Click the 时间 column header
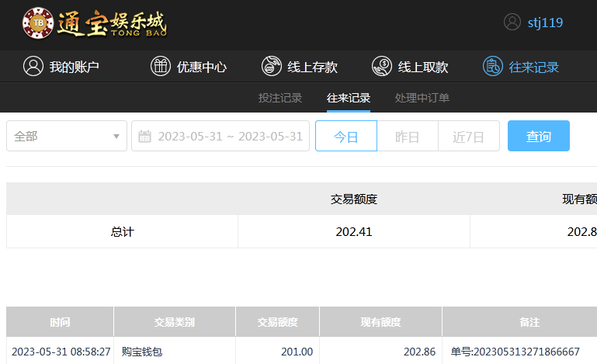The image size is (597, 364). point(60,322)
